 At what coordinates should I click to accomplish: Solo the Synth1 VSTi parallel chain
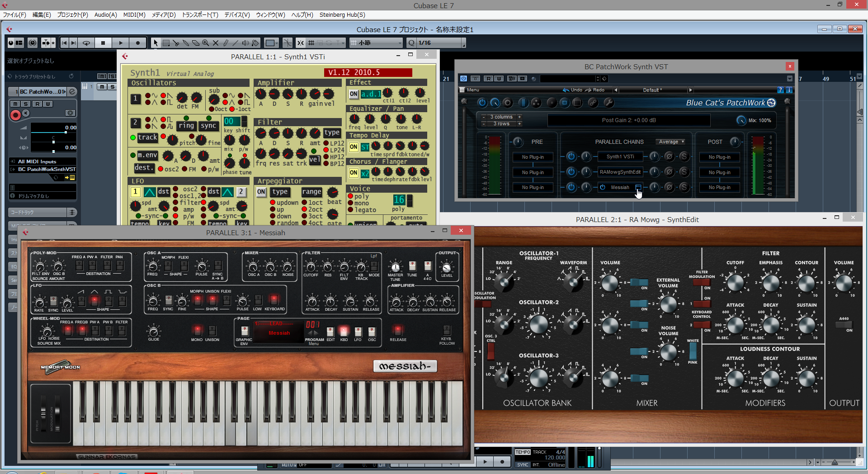tap(684, 156)
